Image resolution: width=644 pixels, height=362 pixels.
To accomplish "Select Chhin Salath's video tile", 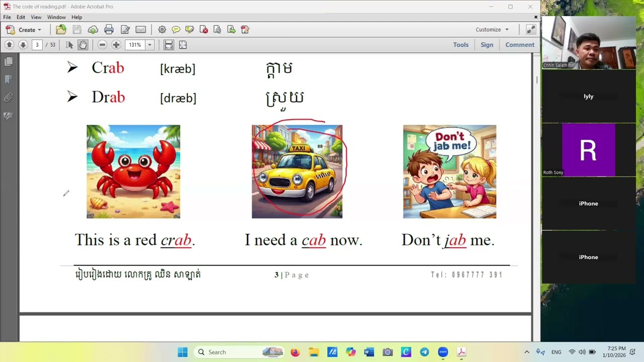I will pyautogui.click(x=588, y=43).
